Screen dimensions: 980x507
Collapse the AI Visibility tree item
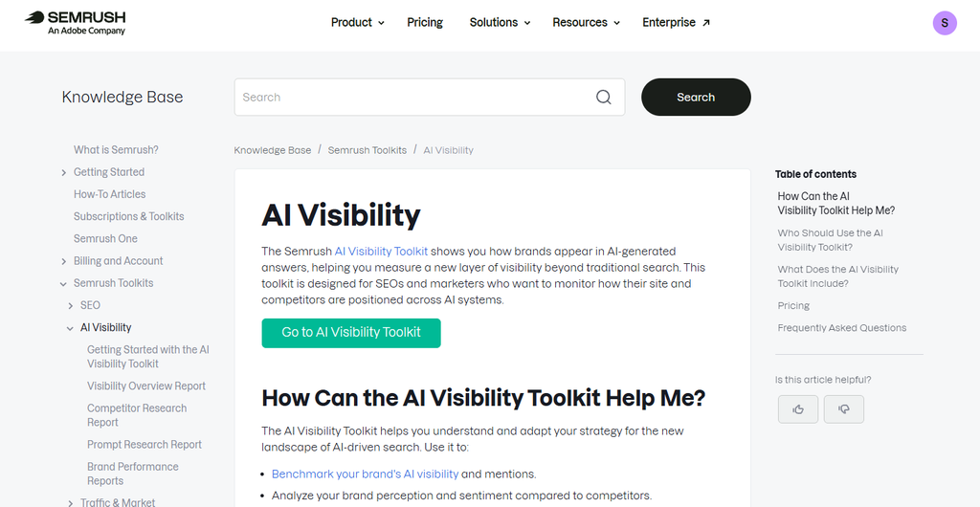[x=71, y=328]
